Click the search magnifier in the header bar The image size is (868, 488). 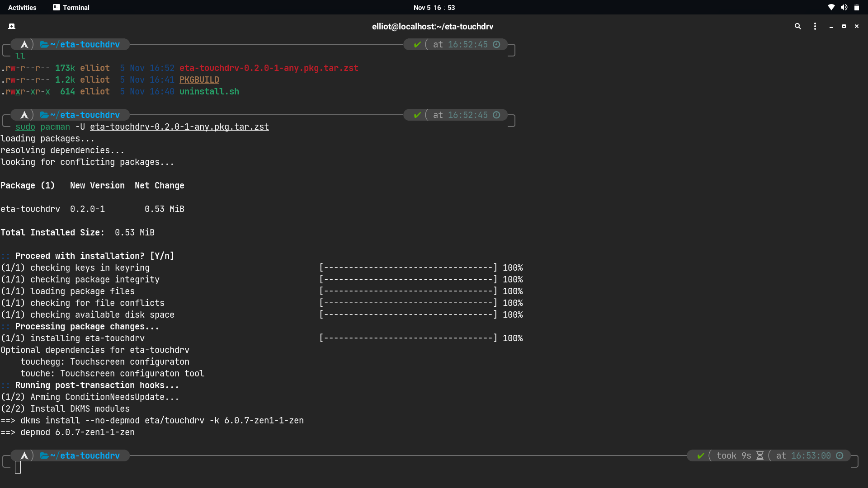point(798,27)
